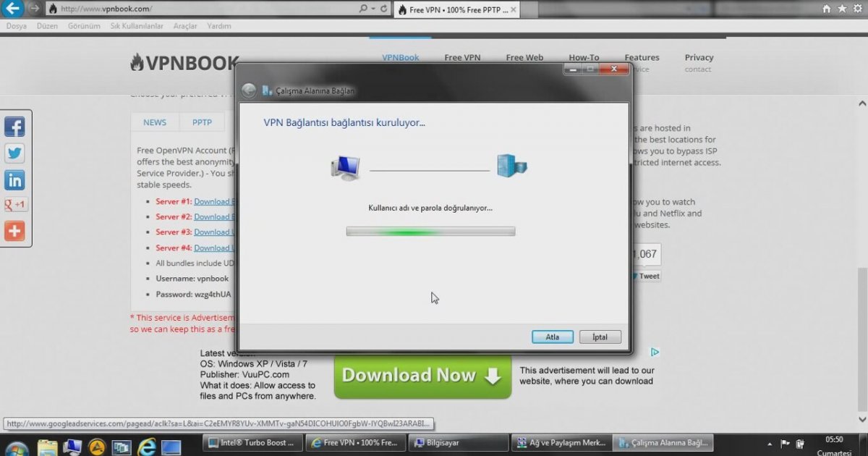Open the browser tools gear icon
868x456 pixels.
(x=857, y=9)
